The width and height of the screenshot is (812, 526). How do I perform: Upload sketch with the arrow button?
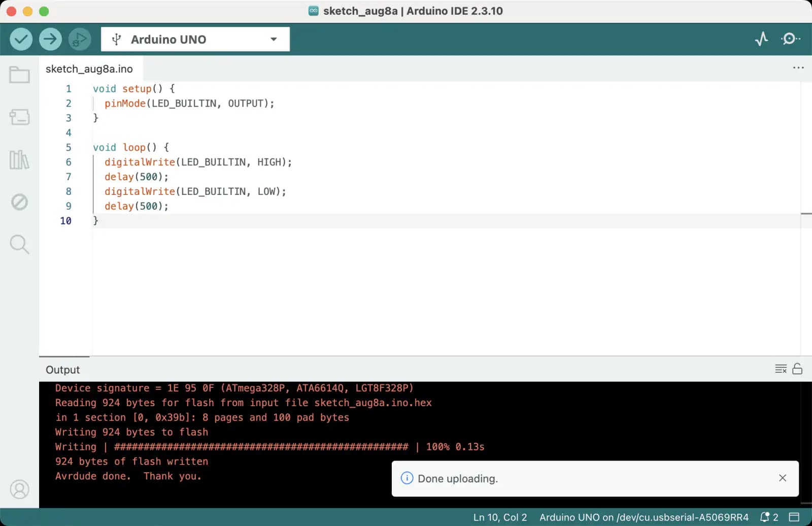(50, 39)
